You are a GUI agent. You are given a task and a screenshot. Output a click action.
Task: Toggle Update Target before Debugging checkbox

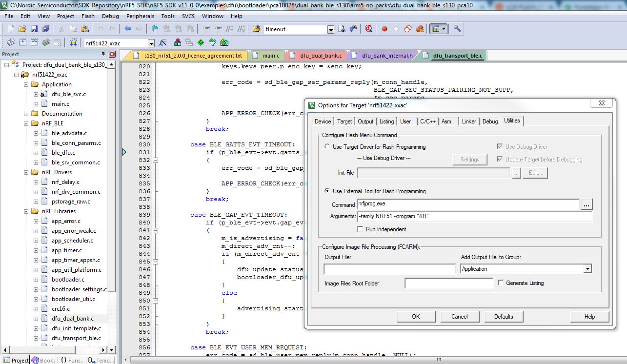[x=500, y=160]
